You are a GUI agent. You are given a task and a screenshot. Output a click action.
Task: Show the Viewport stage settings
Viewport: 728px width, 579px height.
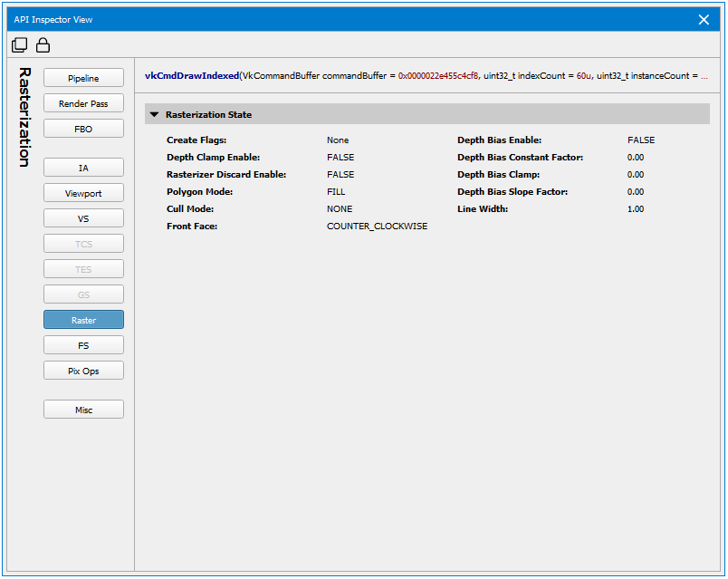click(83, 194)
